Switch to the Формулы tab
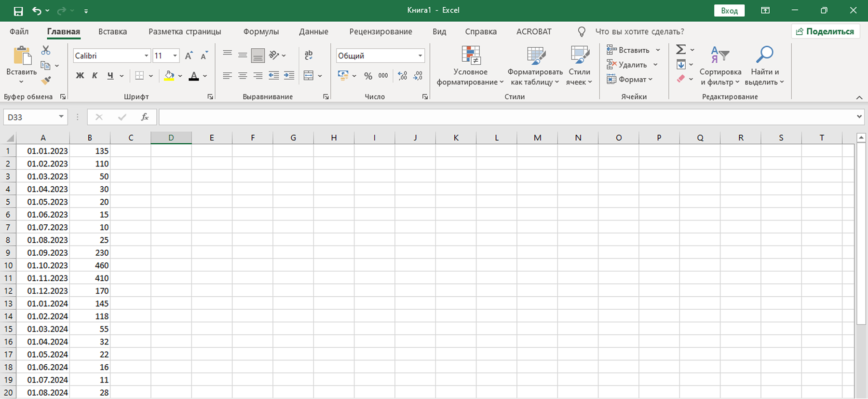 click(261, 32)
